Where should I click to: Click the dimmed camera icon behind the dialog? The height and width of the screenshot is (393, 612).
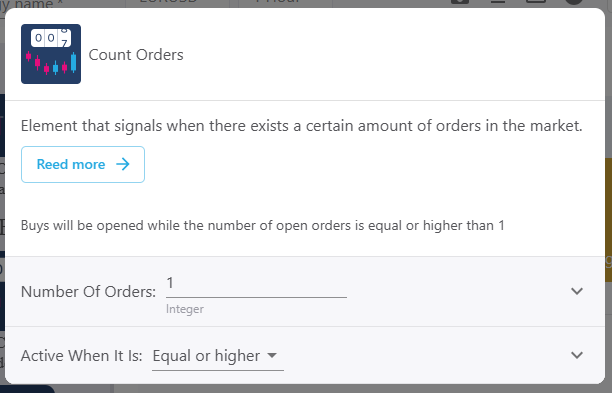(460, 2)
